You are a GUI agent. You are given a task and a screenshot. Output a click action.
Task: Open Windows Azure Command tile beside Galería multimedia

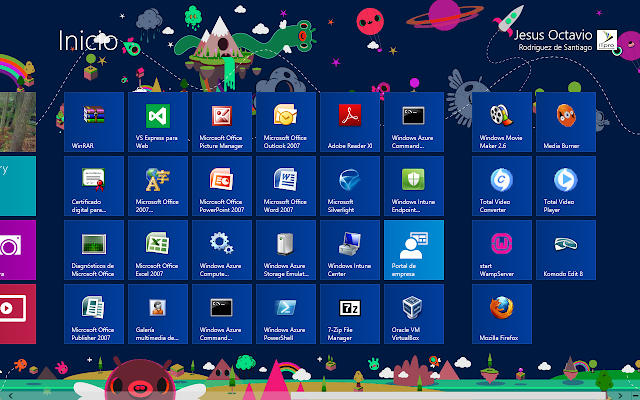(x=222, y=314)
